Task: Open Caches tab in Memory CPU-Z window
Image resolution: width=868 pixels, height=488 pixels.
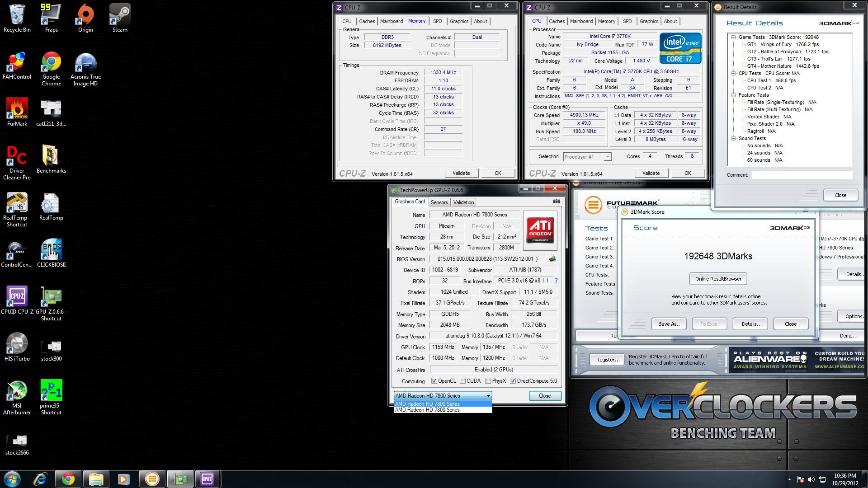Action: pos(367,21)
